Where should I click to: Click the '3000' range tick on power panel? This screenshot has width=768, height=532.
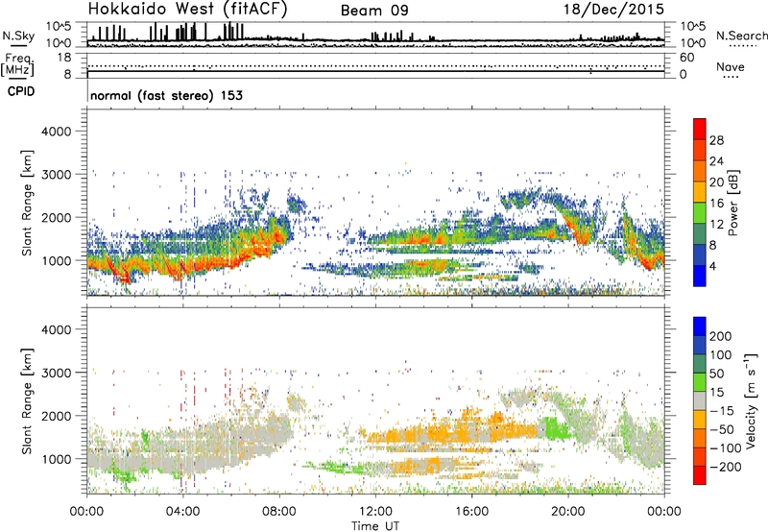(x=56, y=175)
